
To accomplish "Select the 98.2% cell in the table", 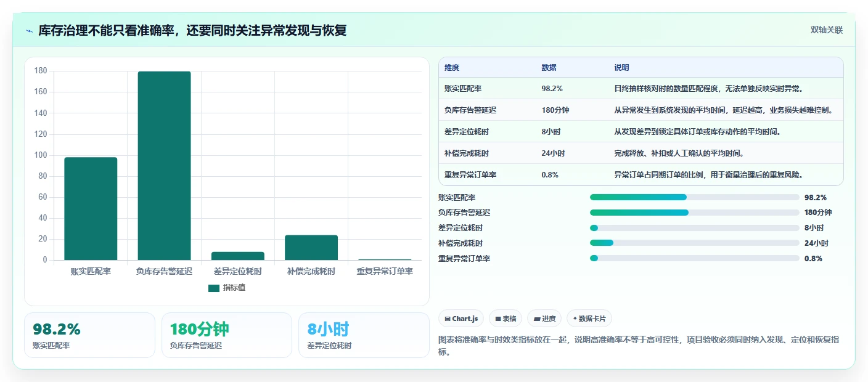I will pos(552,89).
